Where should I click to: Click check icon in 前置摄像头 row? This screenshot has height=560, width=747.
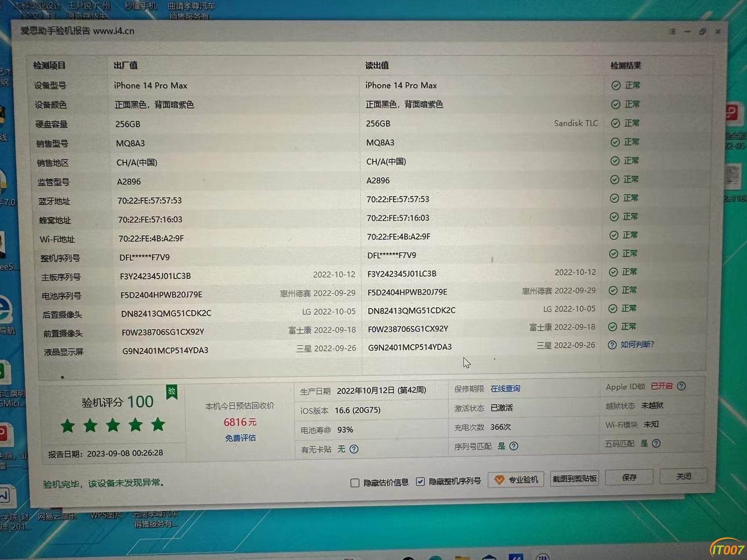click(x=612, y=327)
